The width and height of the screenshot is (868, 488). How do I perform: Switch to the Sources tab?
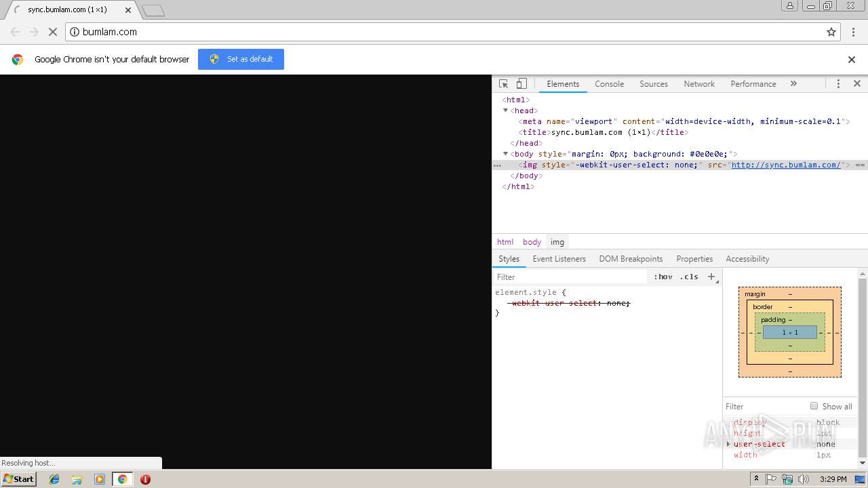(654, 84)
